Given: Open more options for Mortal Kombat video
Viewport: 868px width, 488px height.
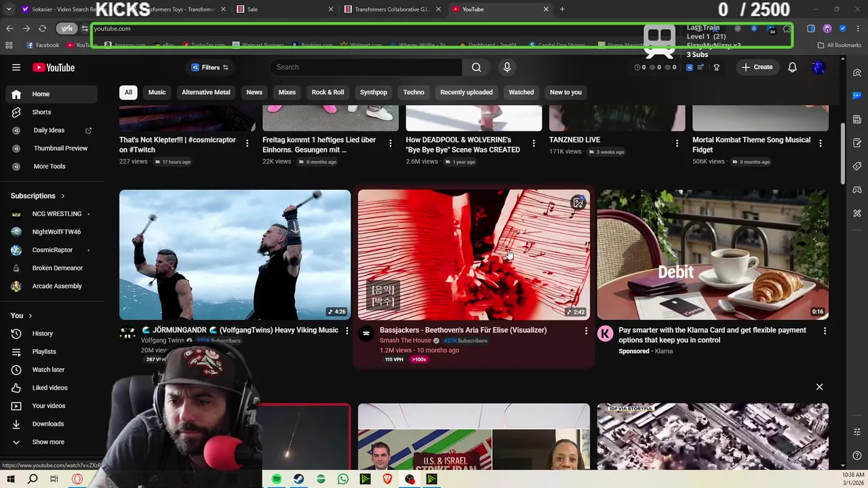Looking at the screenshot, I should 820,143.
